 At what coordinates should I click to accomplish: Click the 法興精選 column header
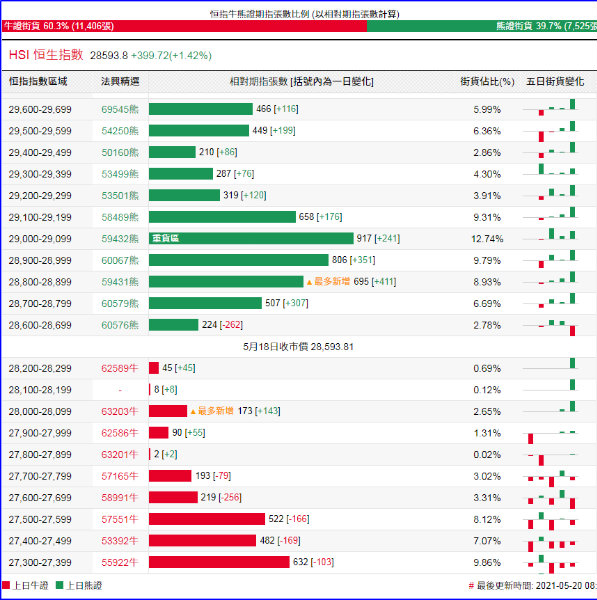click(120, 82)
